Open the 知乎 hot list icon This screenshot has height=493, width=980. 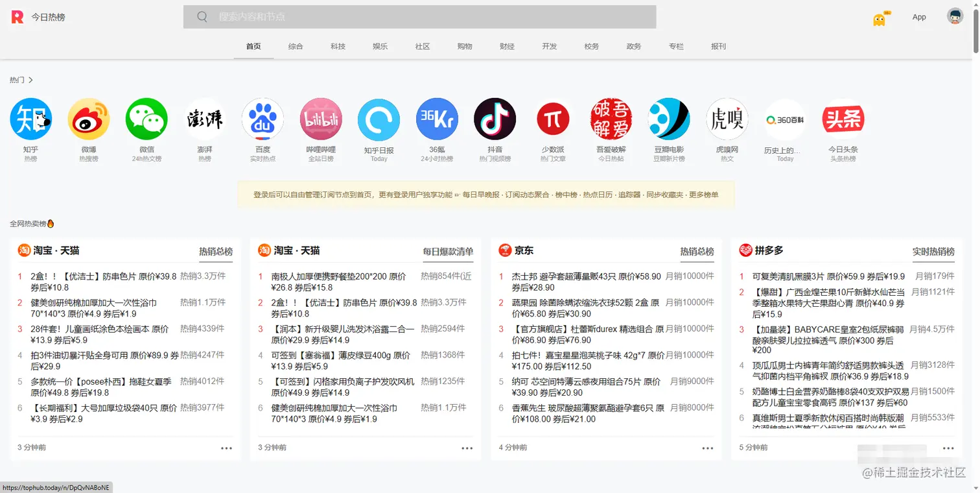(x=30, y=119)
